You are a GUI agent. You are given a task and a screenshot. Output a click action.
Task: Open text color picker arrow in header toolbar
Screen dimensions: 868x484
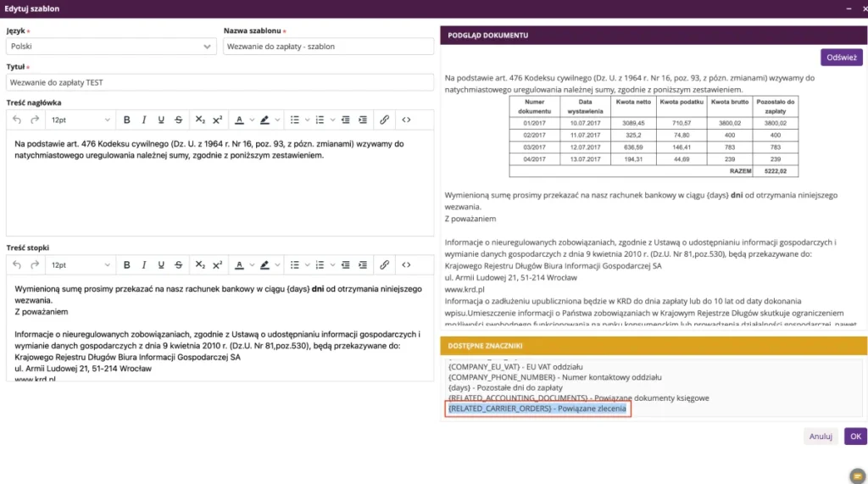pos(252,120)
